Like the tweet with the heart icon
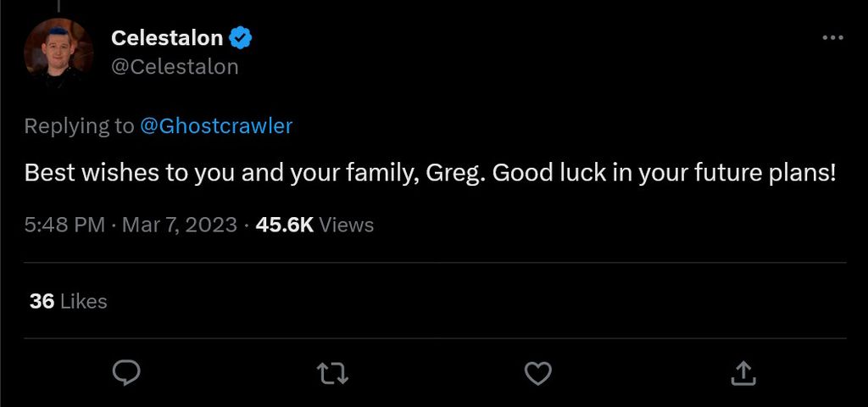This screenshot has height=407, width=868. click(x=538, y=371)
